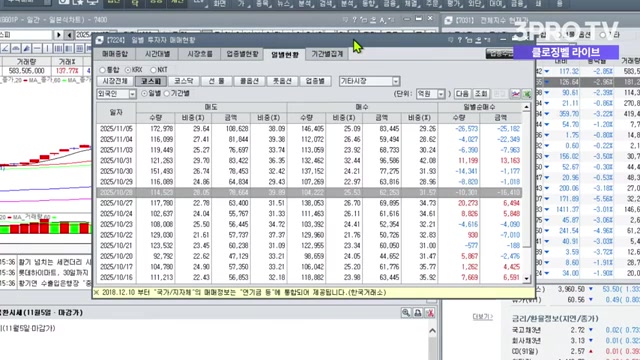The image size is (640, 360).
Task: Click the red X icon in news panel
Action: click(430, 313)
